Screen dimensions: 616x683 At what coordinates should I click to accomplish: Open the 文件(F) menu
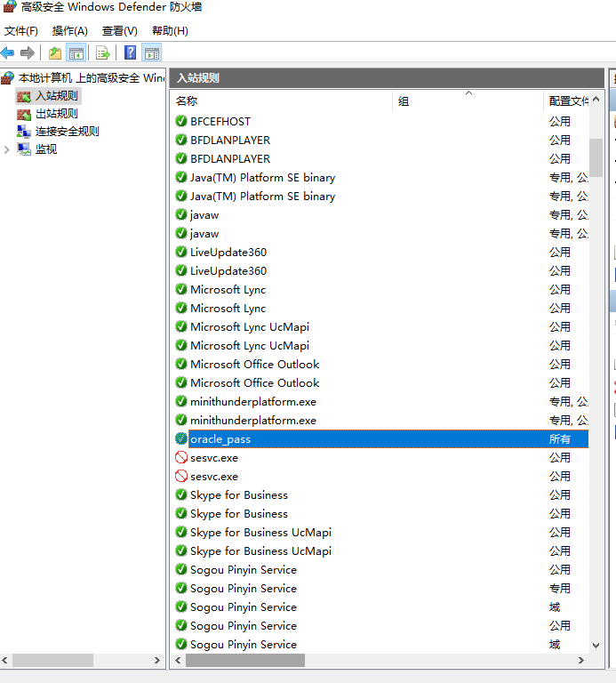click(x=21, y=31)
